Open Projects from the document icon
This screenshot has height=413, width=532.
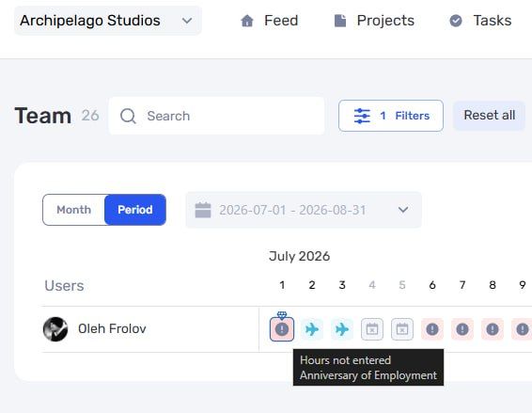(x=340, y=21)
